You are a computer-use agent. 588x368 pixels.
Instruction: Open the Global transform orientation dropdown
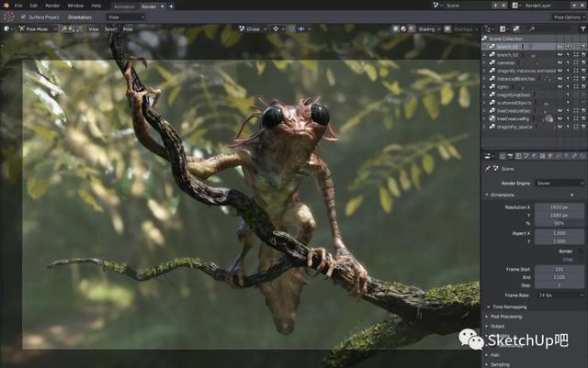click(254, 28)
